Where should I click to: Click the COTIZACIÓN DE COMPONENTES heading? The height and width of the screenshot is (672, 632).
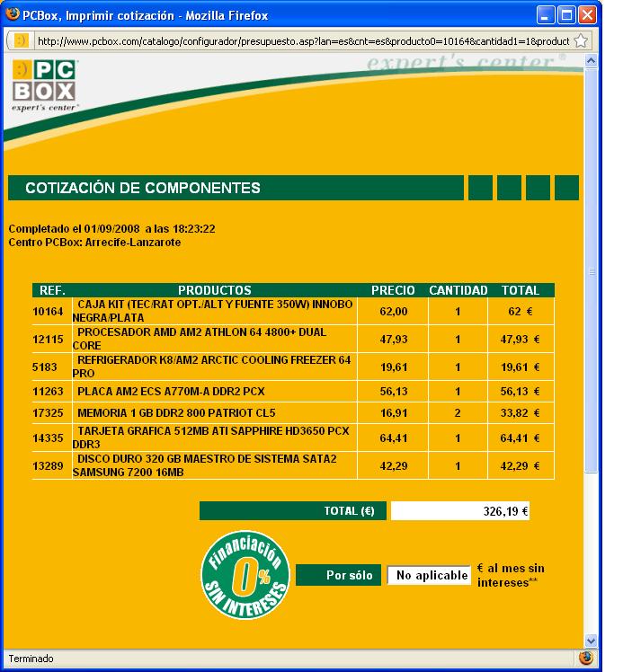pos(143,188)
